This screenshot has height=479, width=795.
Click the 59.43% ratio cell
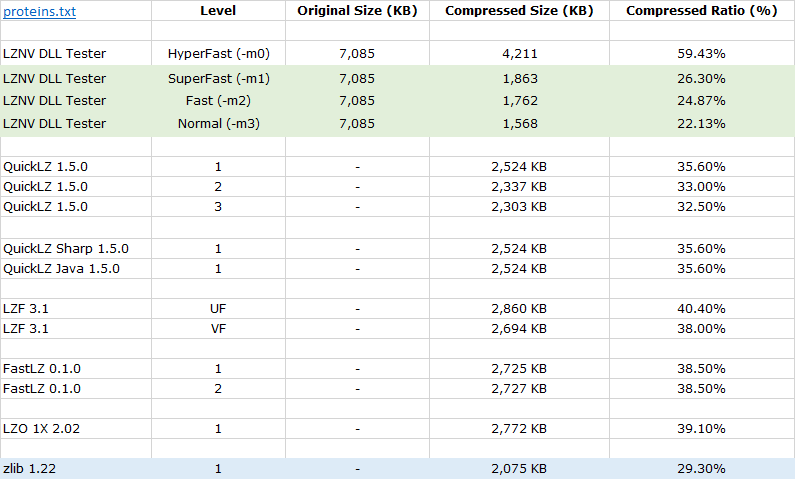(x=702, y=53)
